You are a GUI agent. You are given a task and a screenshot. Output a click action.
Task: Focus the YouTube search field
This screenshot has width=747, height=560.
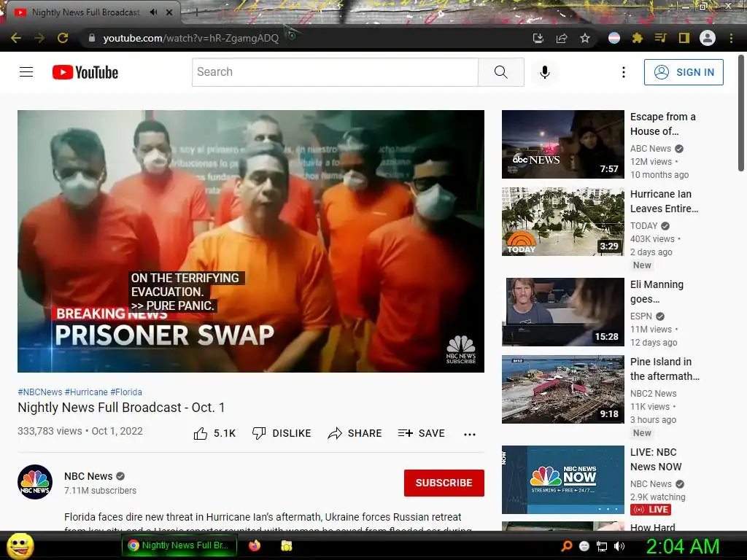click(335, 72)
